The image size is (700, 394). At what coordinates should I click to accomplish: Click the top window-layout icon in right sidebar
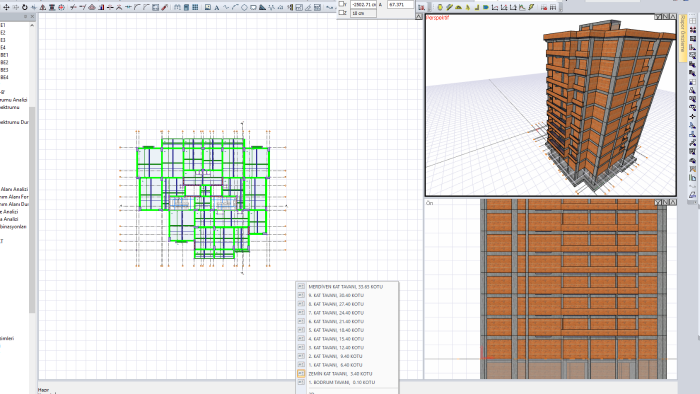point(692,21)
